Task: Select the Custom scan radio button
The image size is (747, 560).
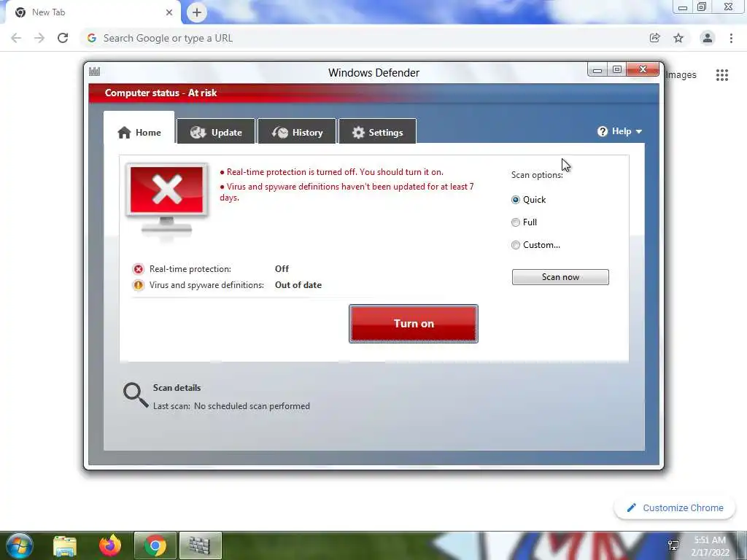Action: (516, 245)
